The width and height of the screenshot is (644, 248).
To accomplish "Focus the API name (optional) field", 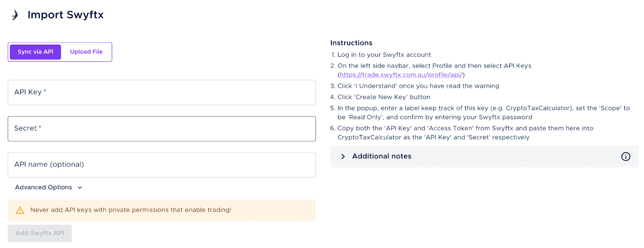I will tap(162, 165).
